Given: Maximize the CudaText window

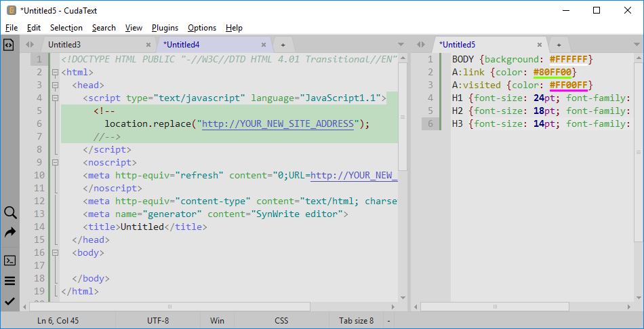Looking at the screenshot, I should coord(597,11).
